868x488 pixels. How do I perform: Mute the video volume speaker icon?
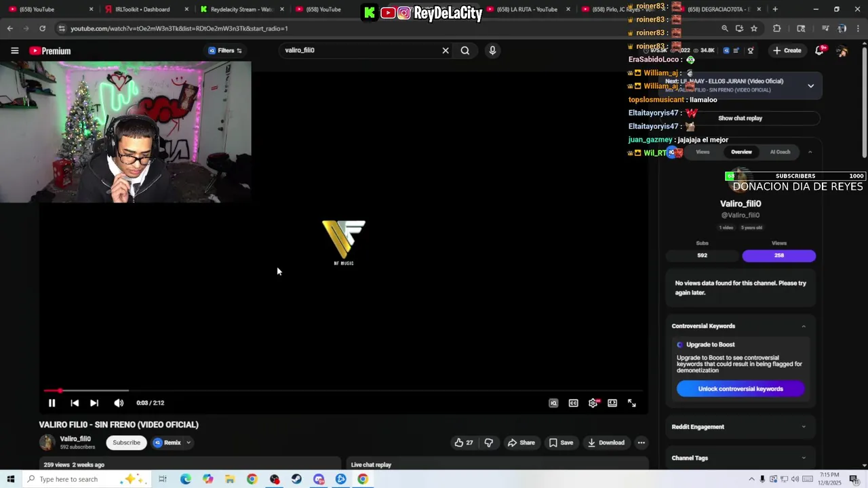[x=119, y=403]
